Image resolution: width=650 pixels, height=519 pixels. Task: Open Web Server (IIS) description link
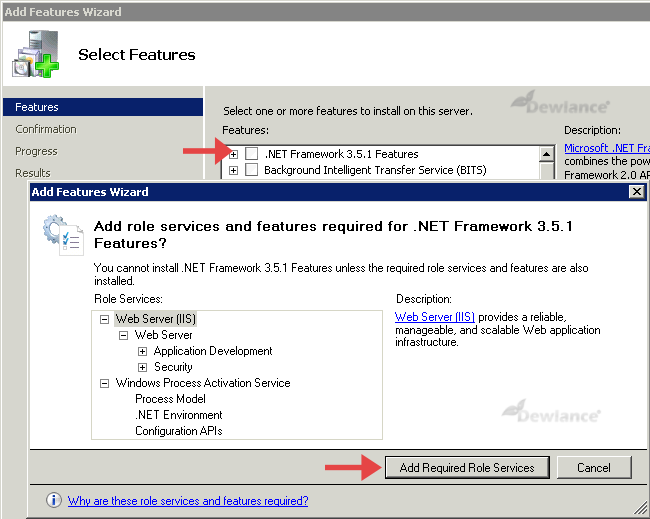pos(434,317)
